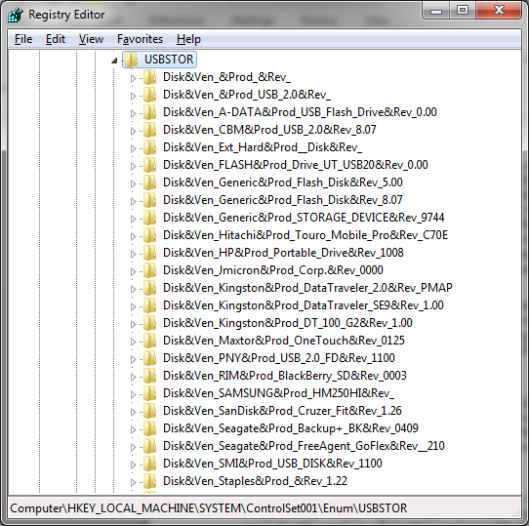This screenshot has height=526, width=529.
Task: Click folder icon of RIM BlackBerry_SD key
Action: tap(149, 376)
